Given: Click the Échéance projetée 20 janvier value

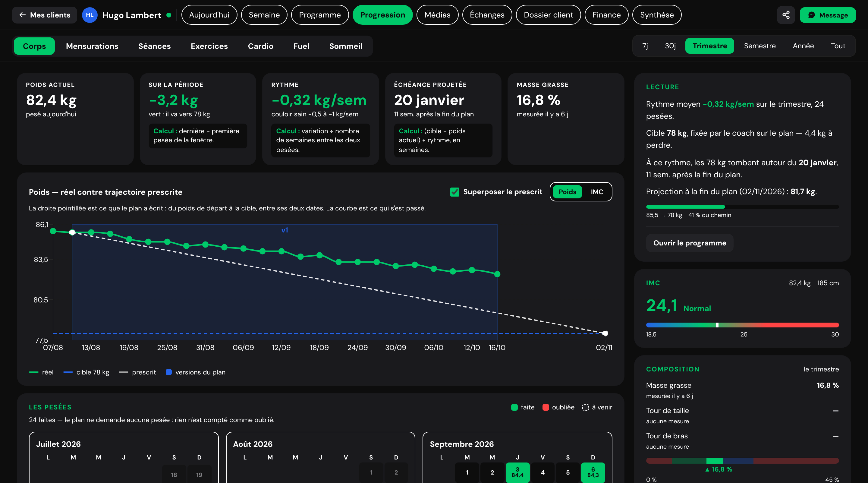Looking at the screenshot, I should 429,100.
